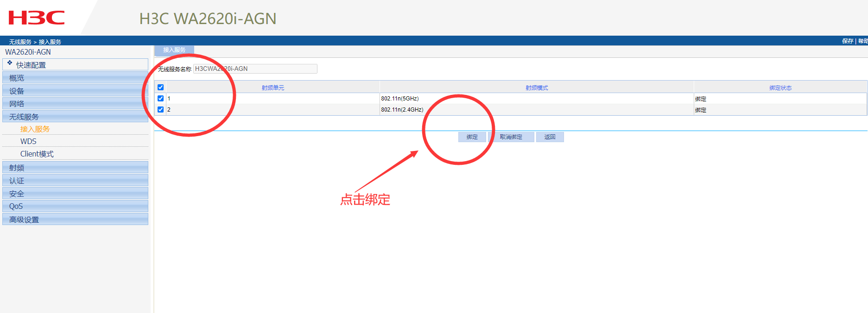This screenshot has height=313, width=868.
Task: Click the 绑定 bind button
Action: tap(472, 137)
